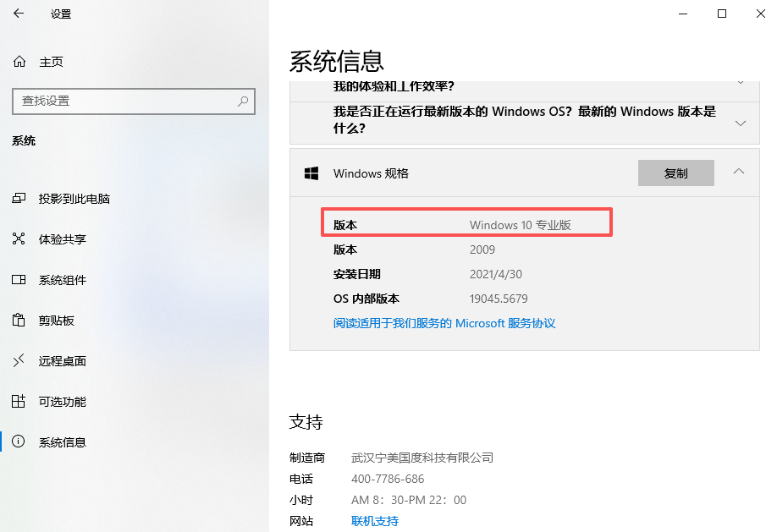Select the hours AM 8:30-PM 22:00
The width and height of the screenshot is (777, 532).
point(409,500)
